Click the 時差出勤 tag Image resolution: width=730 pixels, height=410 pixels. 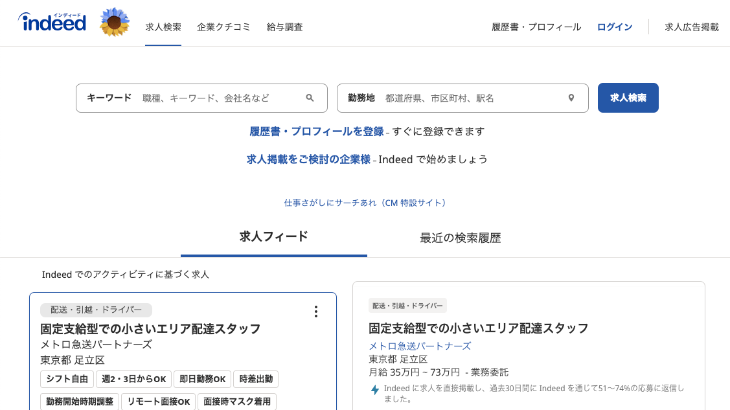[x=256, y=379]
